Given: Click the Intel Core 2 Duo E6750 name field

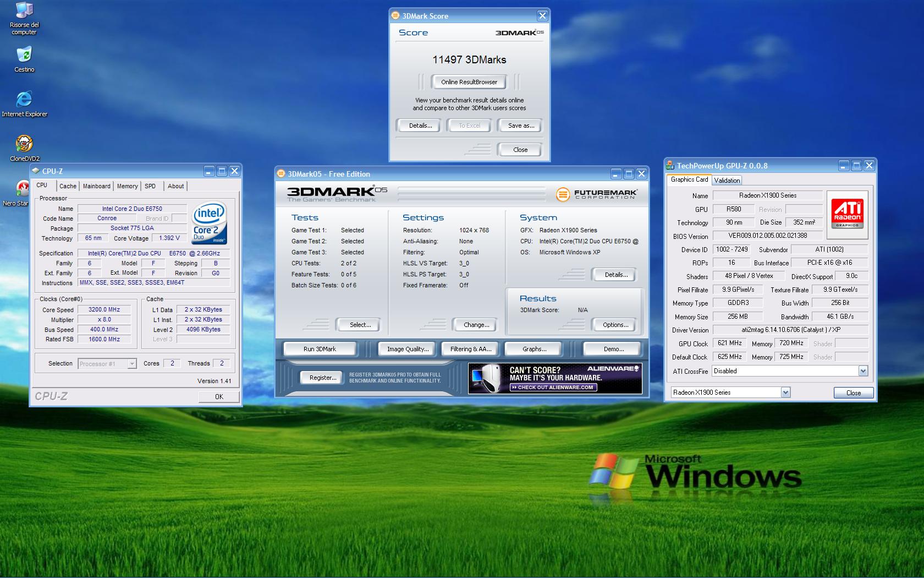Looking at the screenshot, I should [x=132, y=209].
